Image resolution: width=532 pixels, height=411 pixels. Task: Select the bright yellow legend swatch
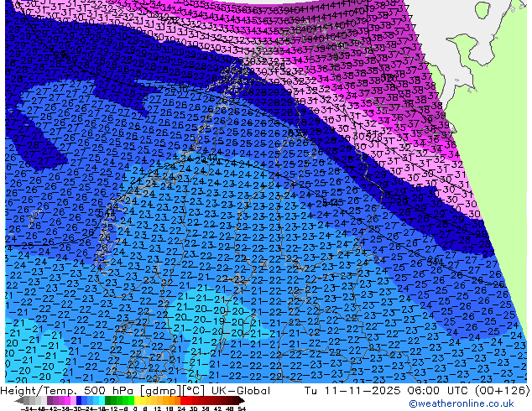pos(137,401)
